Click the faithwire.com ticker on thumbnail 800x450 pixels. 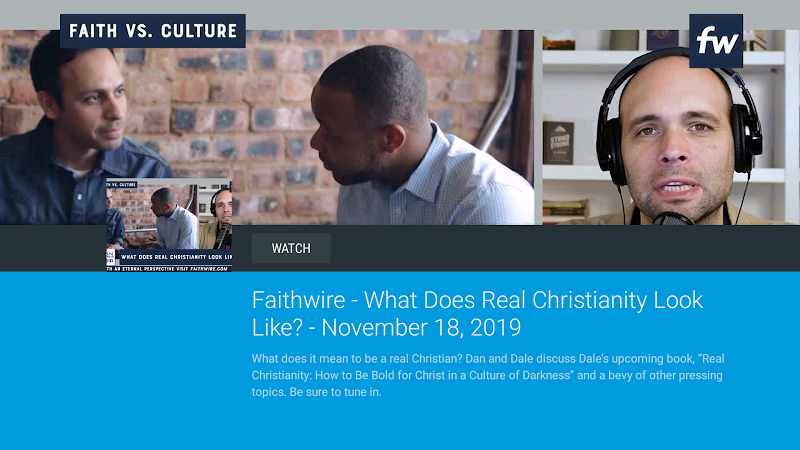point(169,268)
